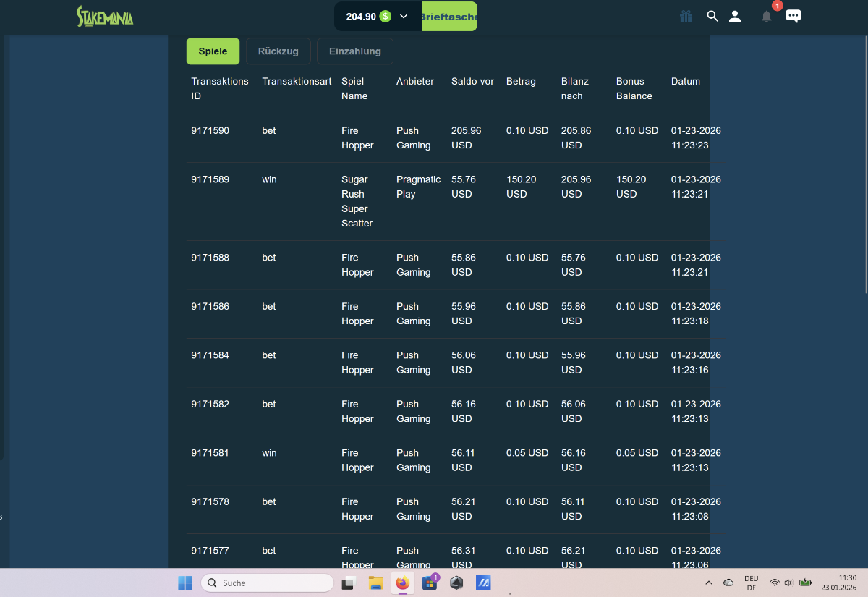Screen dimensions: 868x597
Task: Switch to the Rückzug tab
Action: click(x=278, y=51)
